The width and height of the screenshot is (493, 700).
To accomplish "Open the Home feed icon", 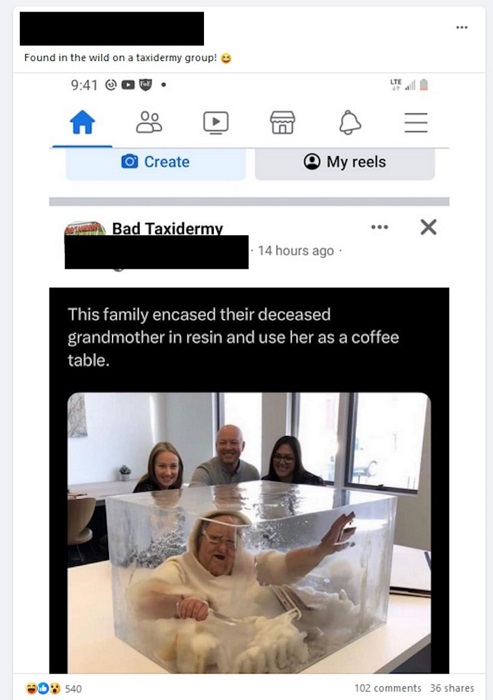I will point(83,122).
